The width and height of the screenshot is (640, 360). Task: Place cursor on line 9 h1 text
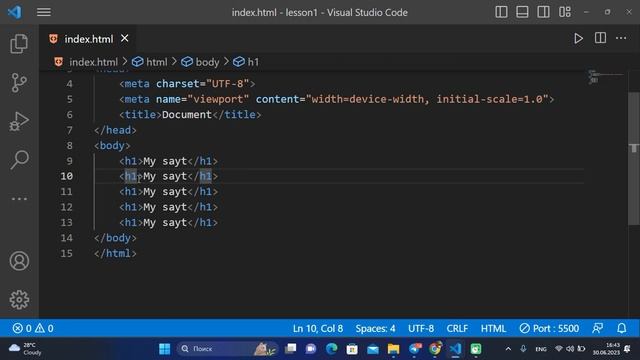coord(165,161)
